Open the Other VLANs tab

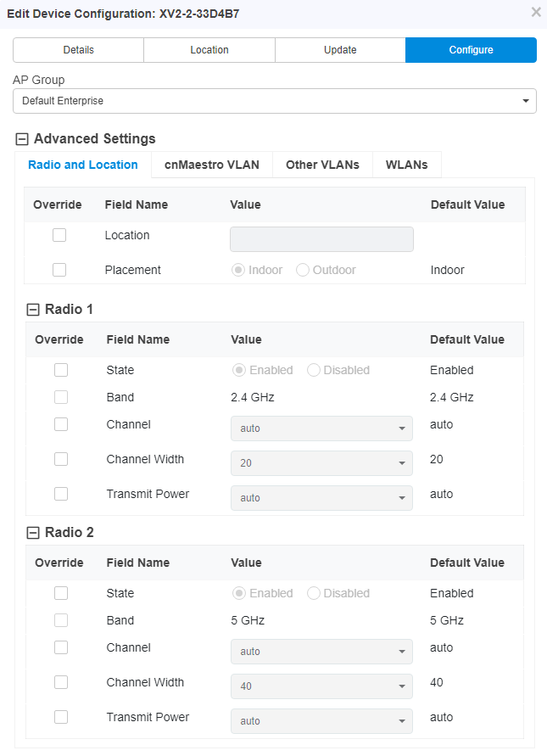322,165
